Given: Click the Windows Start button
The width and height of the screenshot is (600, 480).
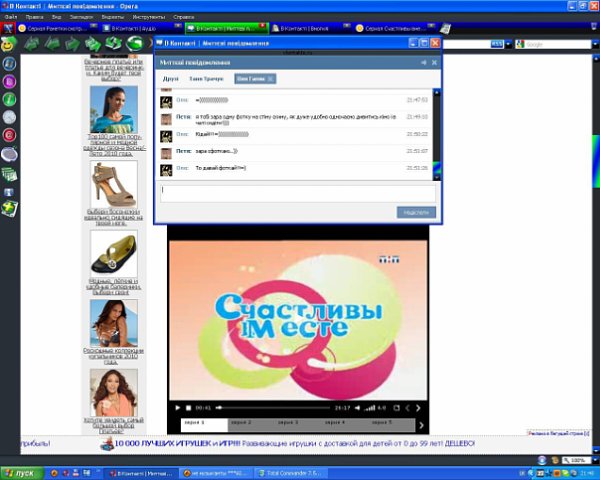Looking at the screenshot, I should click(x=20, y=471).
